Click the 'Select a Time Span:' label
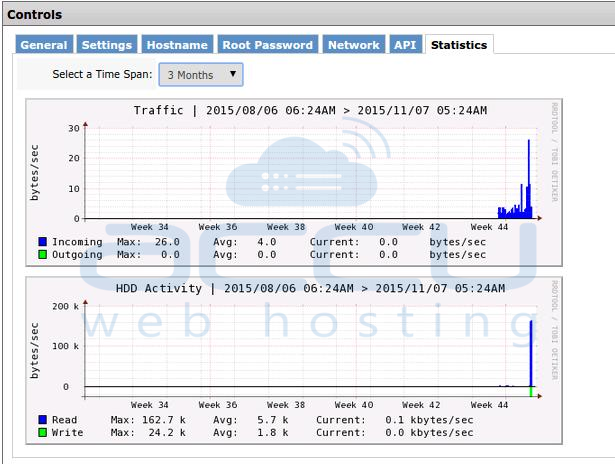 (x=102, y=74)
